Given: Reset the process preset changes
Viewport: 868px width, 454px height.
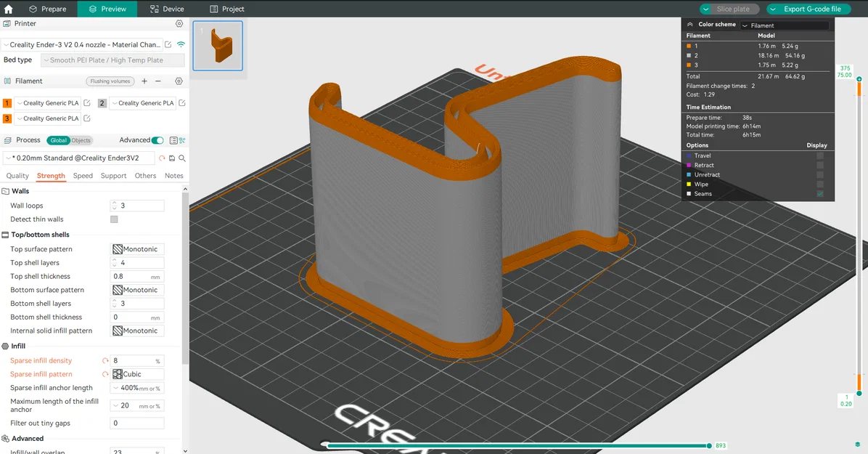Looking at the screenshot, I should [x=162, y=158].
